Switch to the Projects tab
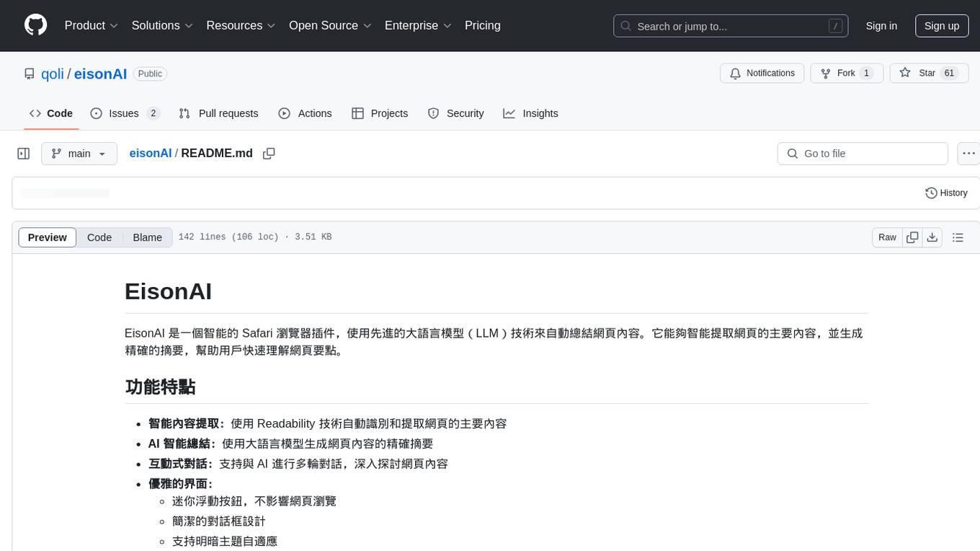The image size is (980, 551). pos(380,113)
